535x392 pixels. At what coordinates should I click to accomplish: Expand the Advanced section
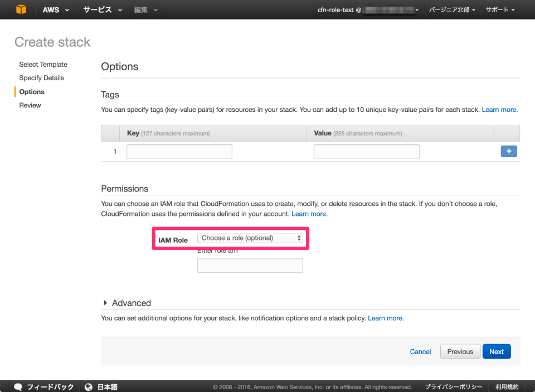[129, 303]
